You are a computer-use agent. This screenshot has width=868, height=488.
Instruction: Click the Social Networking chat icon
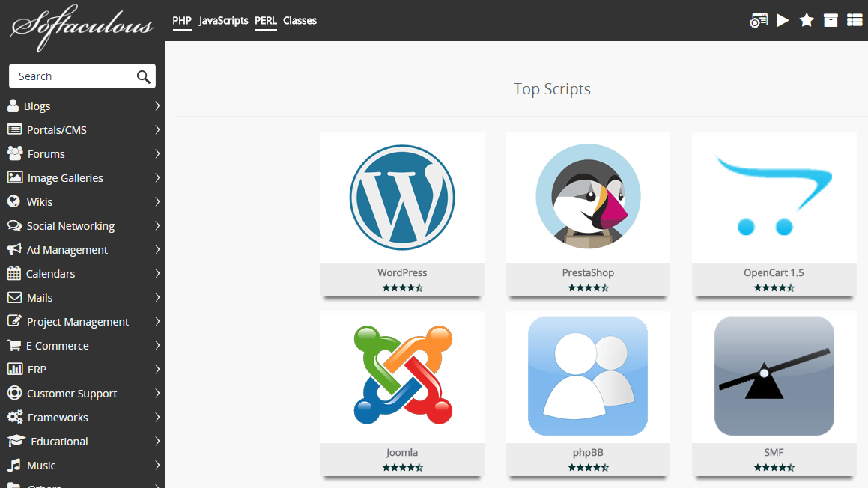(x=14, y=225)
